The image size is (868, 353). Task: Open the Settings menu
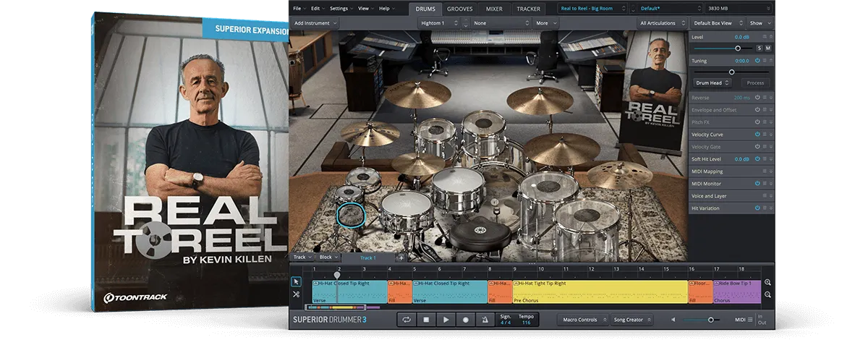341,8
